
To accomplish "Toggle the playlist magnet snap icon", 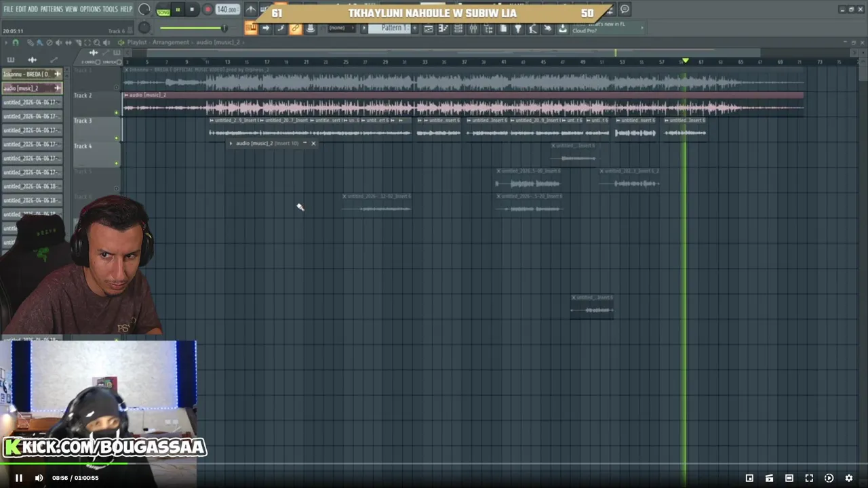I will pos(15,42).
